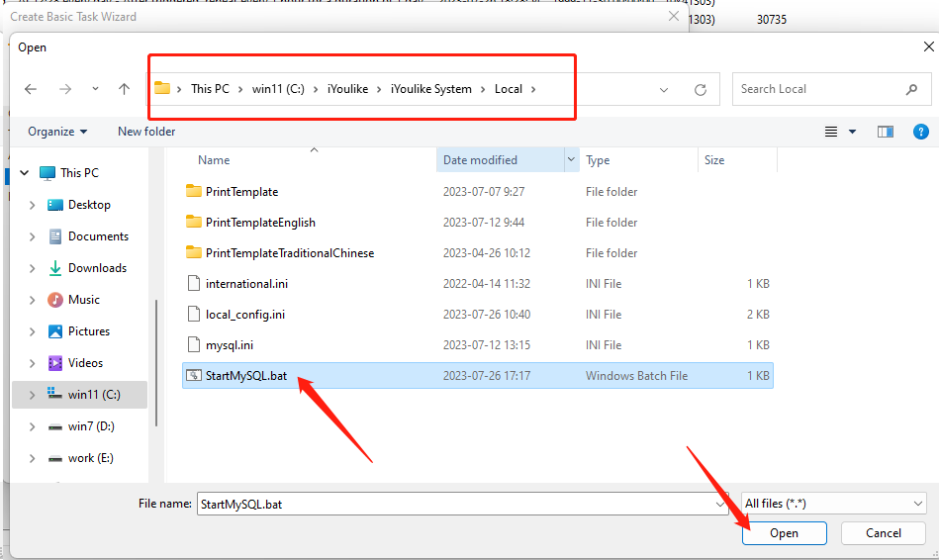Collapse the This PC tree node
Viewport: 939px width, 560px height.
[x=24, y=173]
